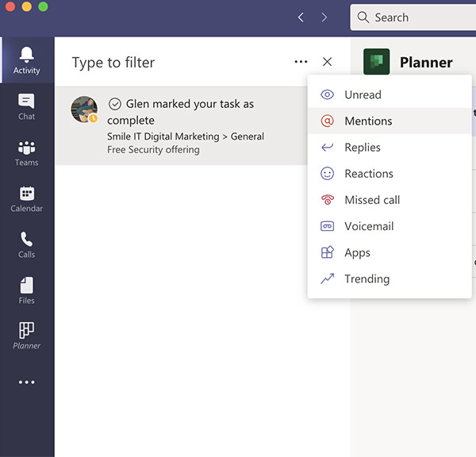The image size is (476, 457).
Task: Filter activity by Apps
Action: click(390, 252)
